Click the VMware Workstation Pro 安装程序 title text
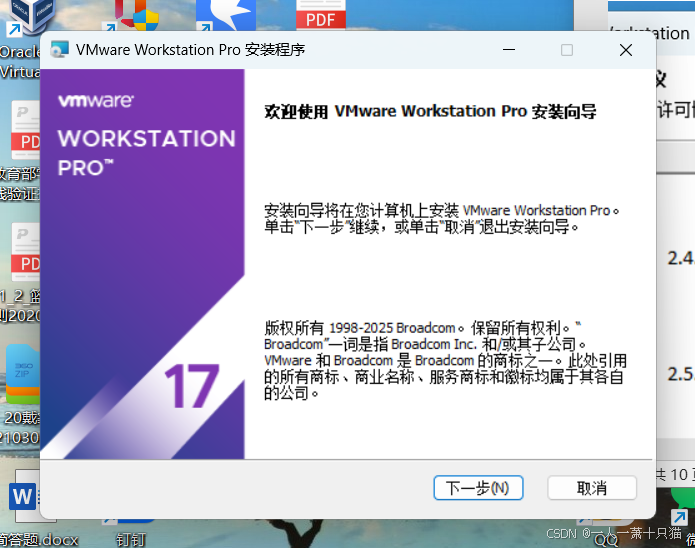The width and height of the screenshot is (695, 548). [x=191, y=50]
